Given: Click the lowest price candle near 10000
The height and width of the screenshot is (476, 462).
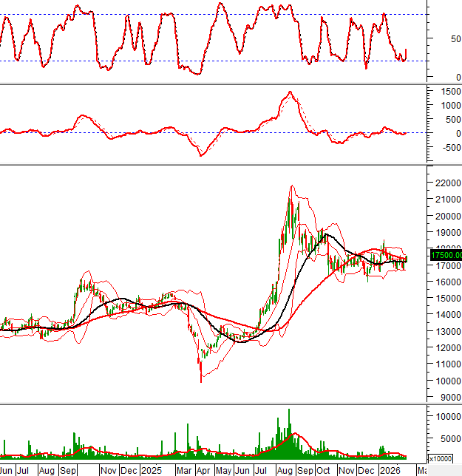Looking at the screenshot, I should (x=200, y=377).
